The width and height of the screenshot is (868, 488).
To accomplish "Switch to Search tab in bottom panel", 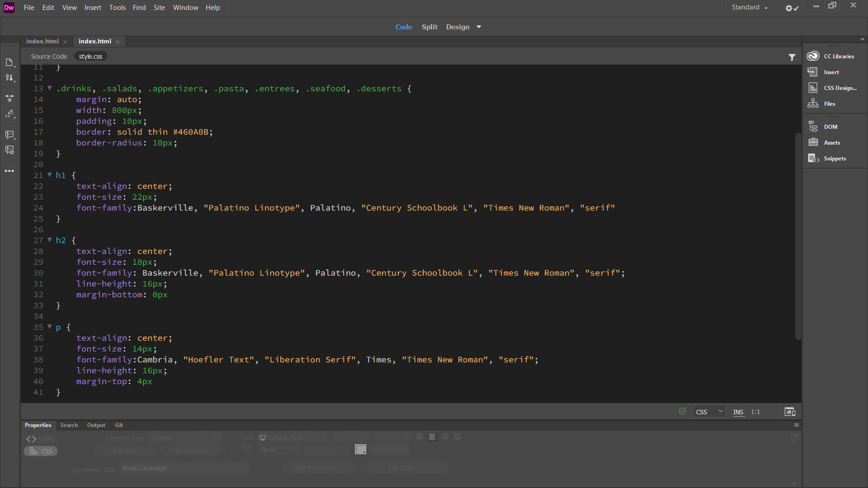I will [x=69, y=425].
